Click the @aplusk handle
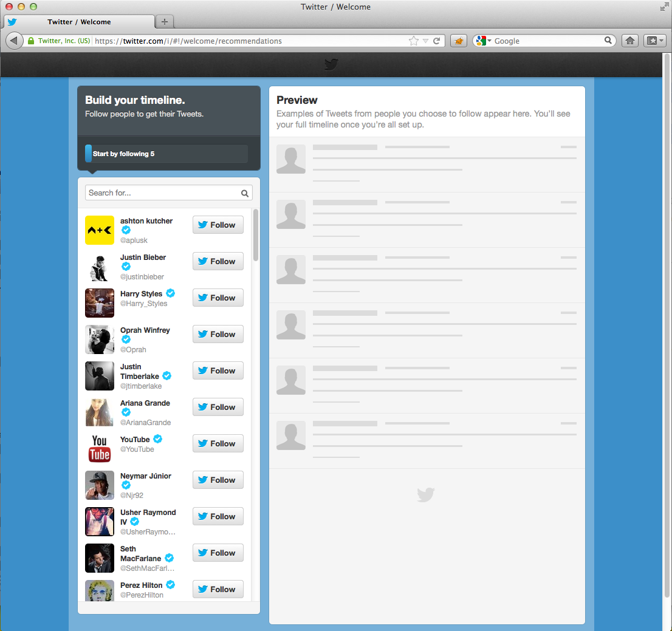Viewport: 672px width, 631px height. point(134,240)
